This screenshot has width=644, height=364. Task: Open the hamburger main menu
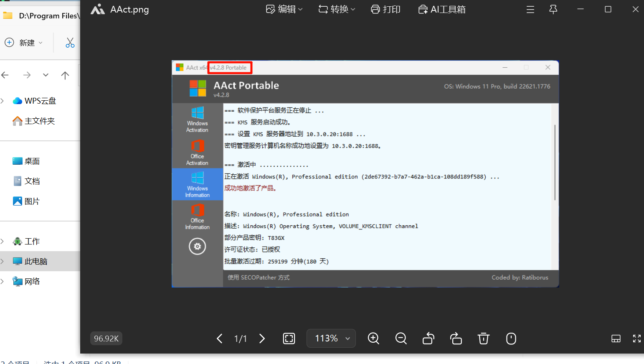(530, 9)
